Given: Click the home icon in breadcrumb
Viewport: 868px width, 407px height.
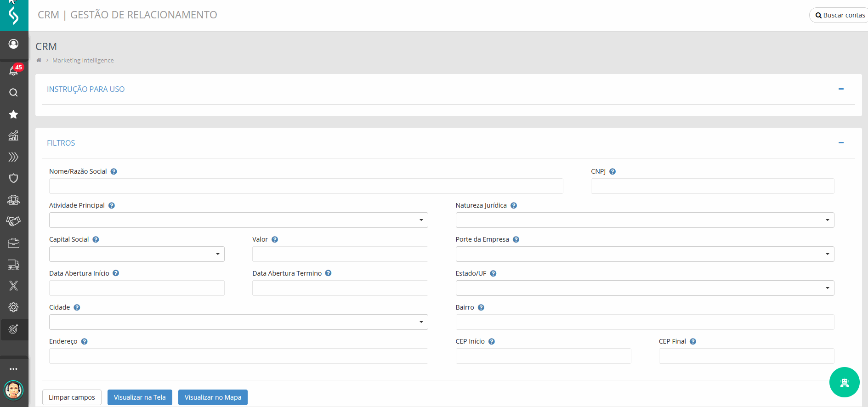Looking at the screenshot, I should (x=39, y=60).
